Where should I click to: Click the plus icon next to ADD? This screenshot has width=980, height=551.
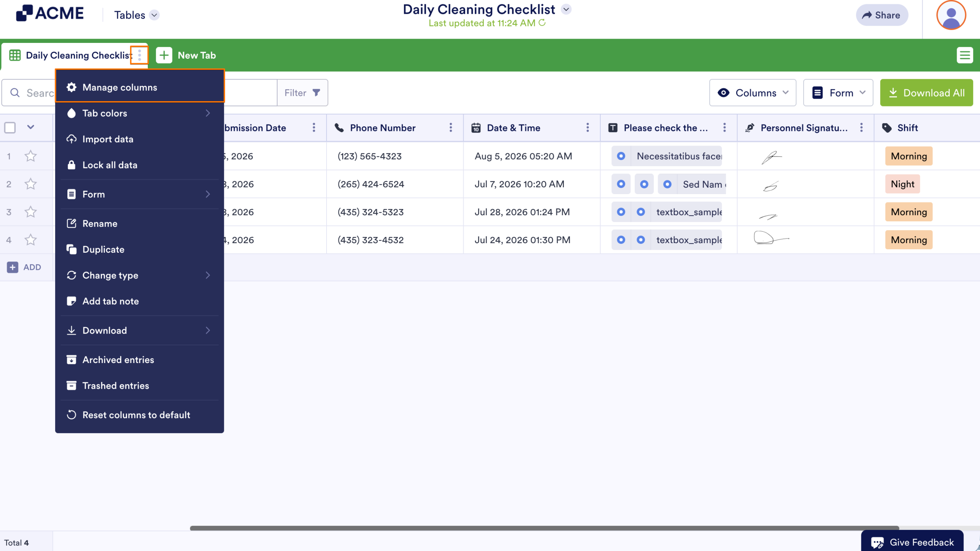[x=13, y=267]
